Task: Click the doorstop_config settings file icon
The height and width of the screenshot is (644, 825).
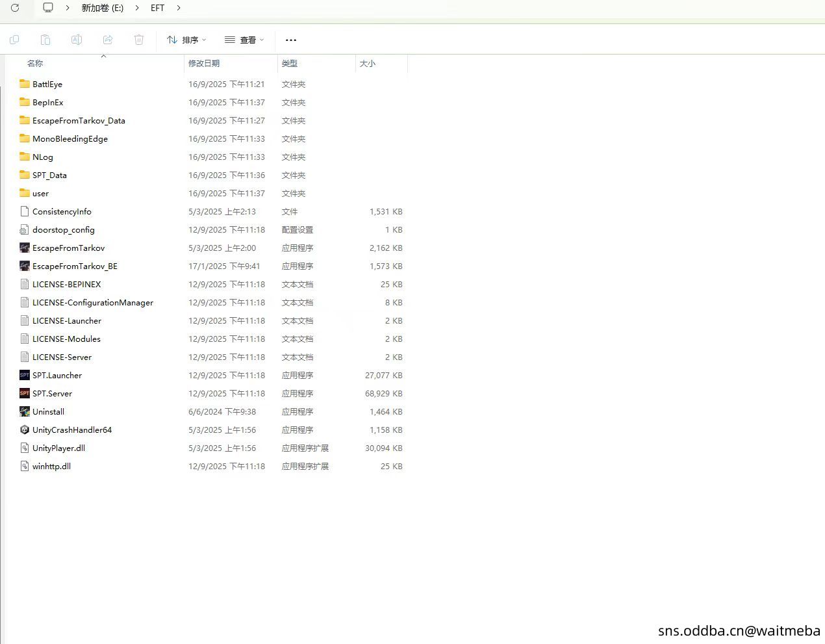Action: pyautogui.click(x=25, y=229)
